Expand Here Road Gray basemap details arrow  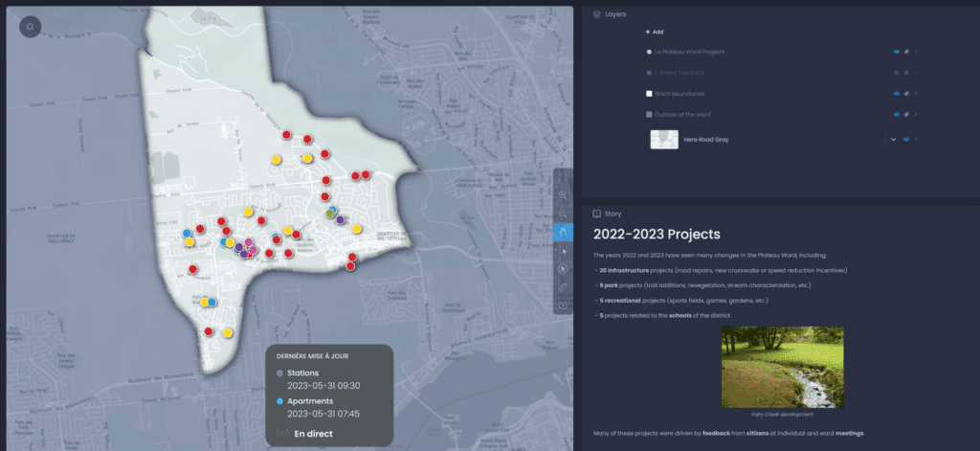click(916, 140)
